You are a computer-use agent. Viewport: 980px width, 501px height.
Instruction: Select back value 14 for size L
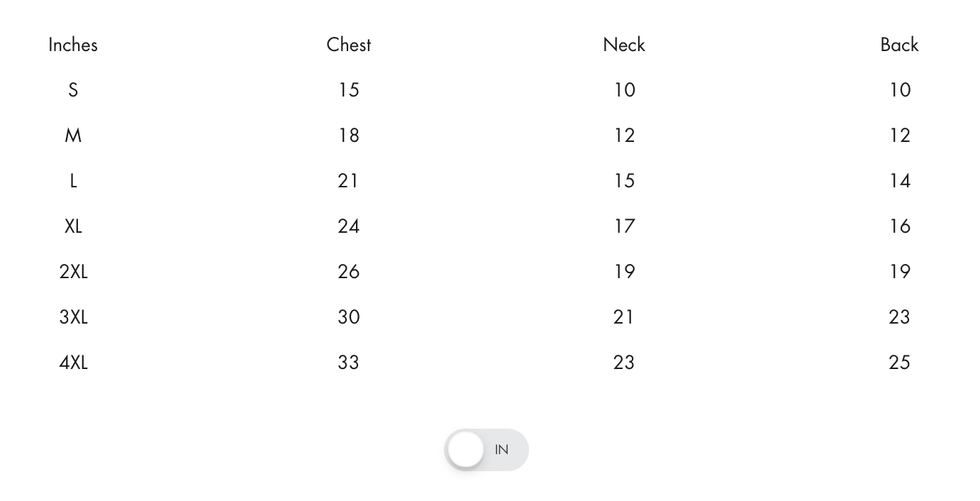[899, 181]
